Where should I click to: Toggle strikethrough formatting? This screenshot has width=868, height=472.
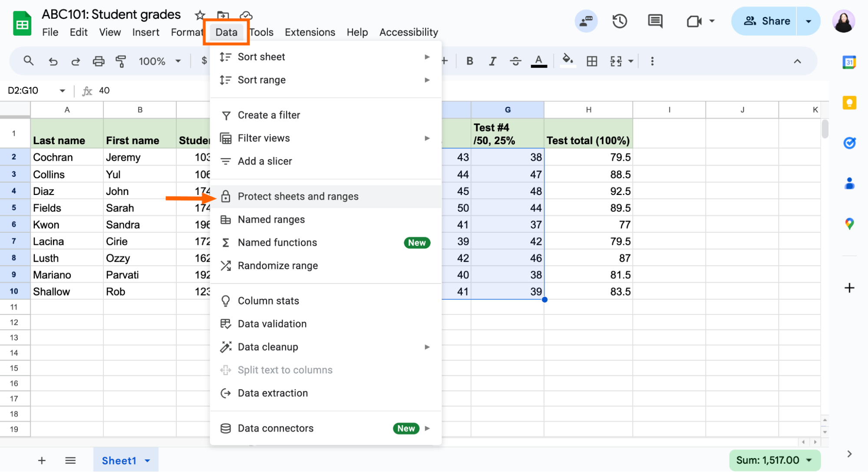point(515,61)
